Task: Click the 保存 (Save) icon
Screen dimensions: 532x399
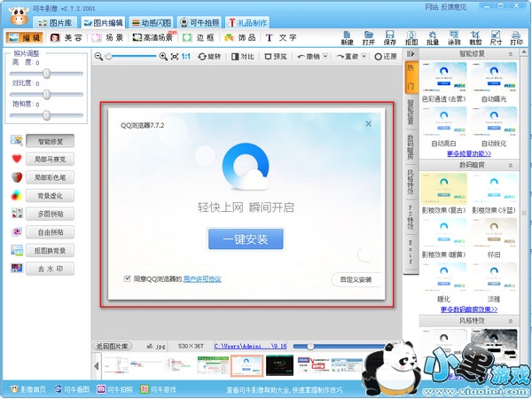Action: tap(390, 38)
